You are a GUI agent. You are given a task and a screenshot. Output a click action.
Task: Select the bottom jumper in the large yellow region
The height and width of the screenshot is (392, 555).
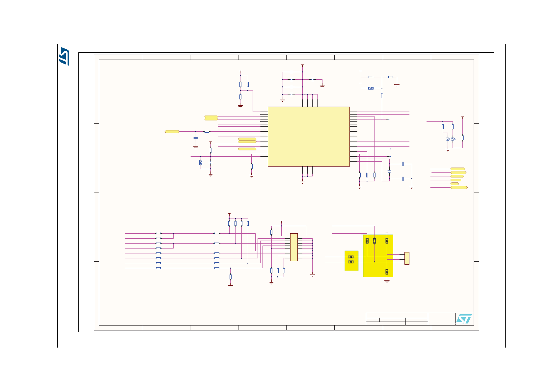pos(387,272)
